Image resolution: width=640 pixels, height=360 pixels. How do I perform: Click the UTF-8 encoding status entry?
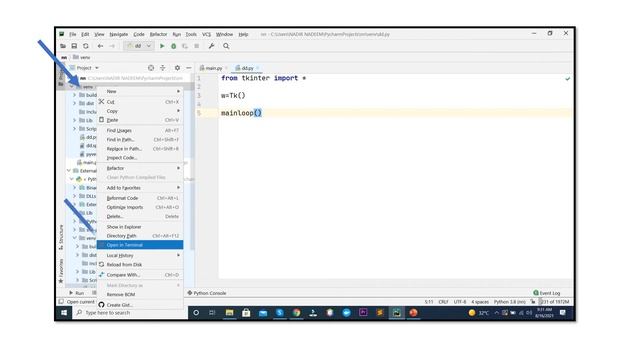click(460, 302)
